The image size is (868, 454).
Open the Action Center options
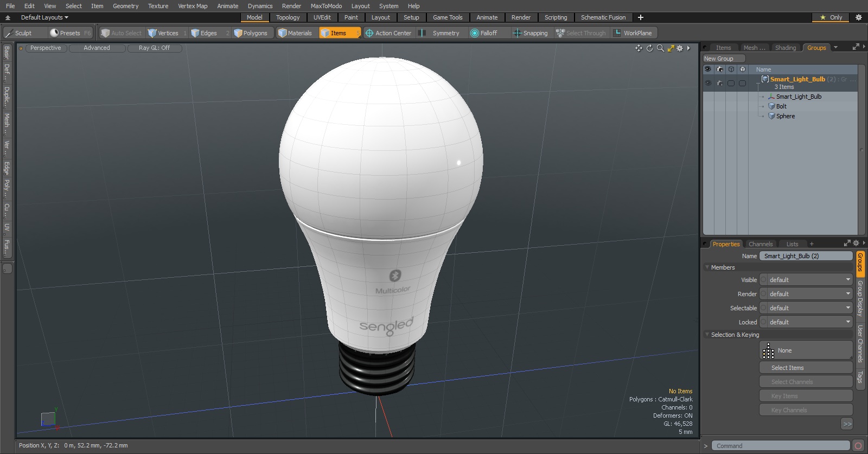(x=388, y=33)
